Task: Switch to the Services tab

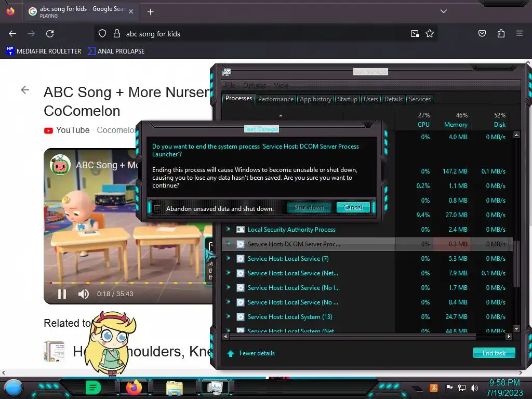Action: click(x=420, y=99)
